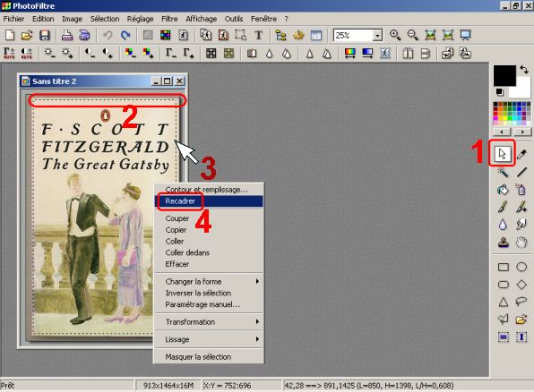Open the Image menu
Screen dimensions: 534x392
[72, 19]
